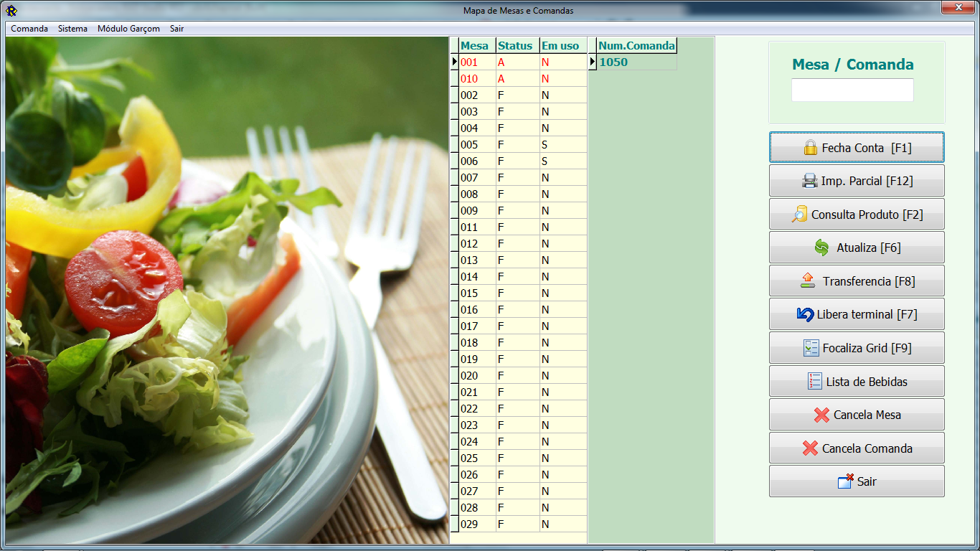Screen dimensions: 980x551
Task: Click the Mesa column header
Action: click(477, 46)
